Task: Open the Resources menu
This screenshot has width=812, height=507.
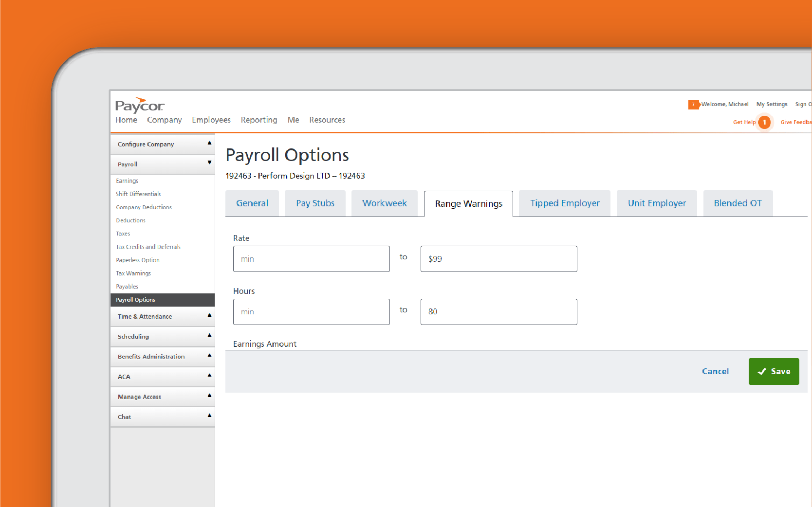Action: click(327, 120)
